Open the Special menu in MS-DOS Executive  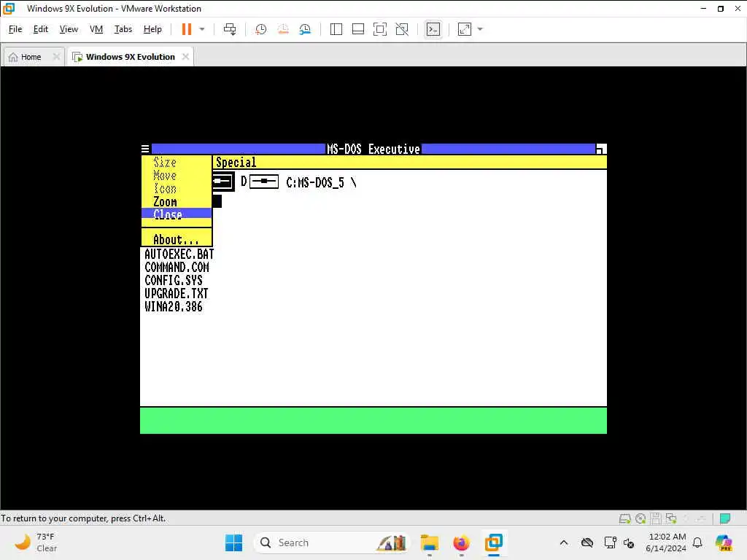pos(236,163)
